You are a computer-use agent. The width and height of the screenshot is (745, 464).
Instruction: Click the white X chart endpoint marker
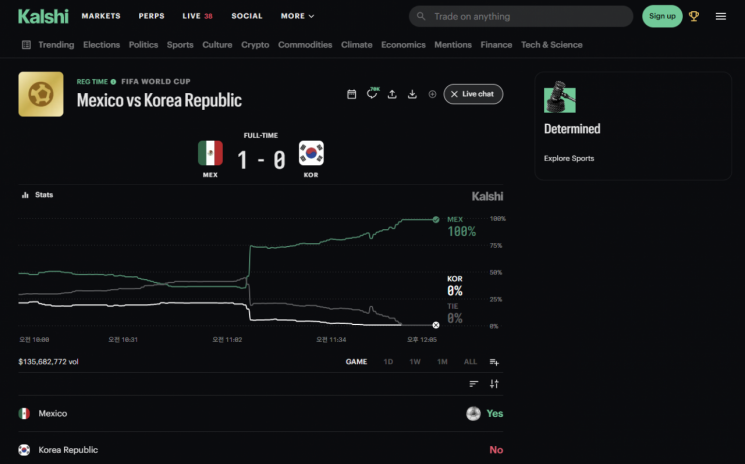(436, 325)
